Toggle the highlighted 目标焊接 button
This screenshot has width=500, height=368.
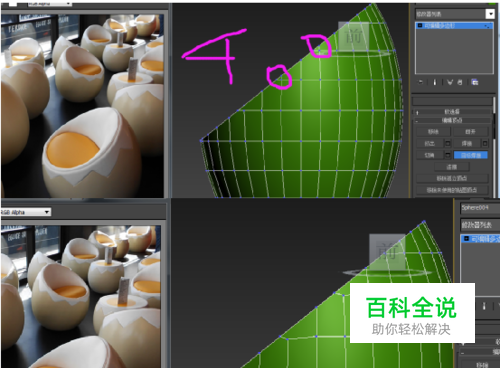tap(471, 155)
